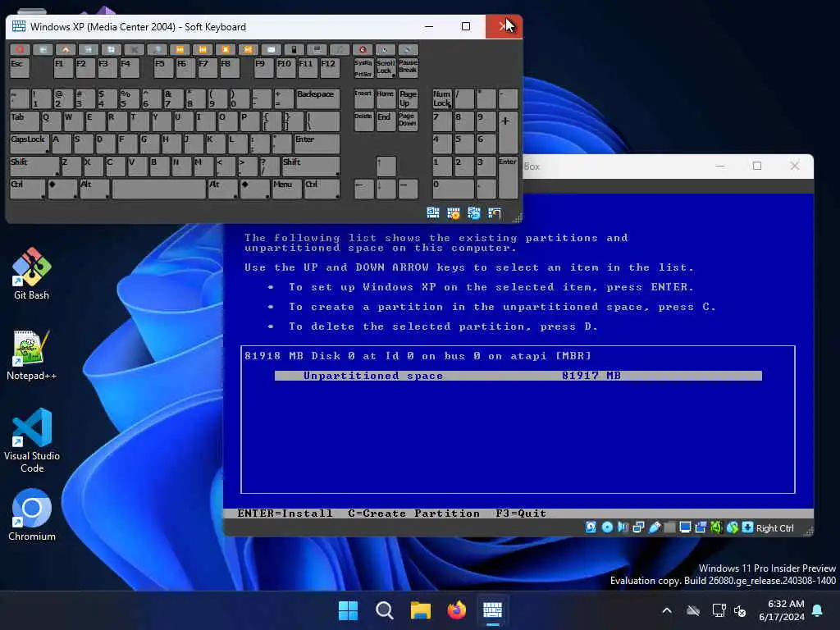Viewport: 840px width, 630px height.
Task: Click the numpad Enter key
Action: [508, 177]
